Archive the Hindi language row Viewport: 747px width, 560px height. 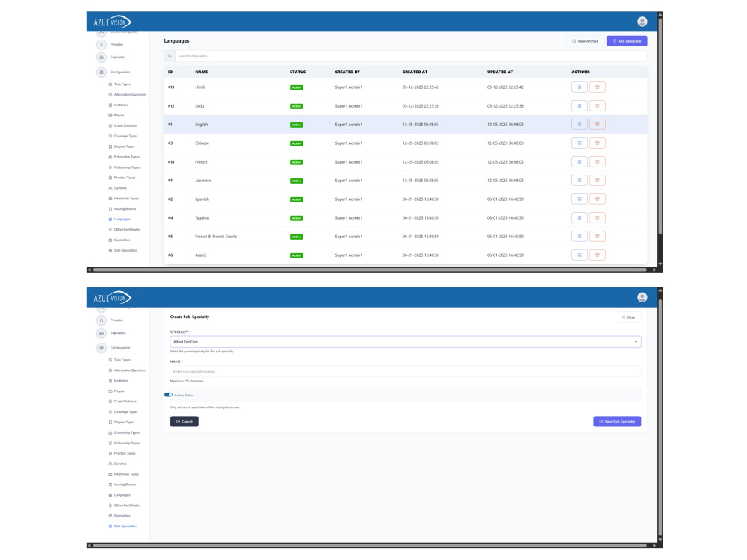(598, 87)
